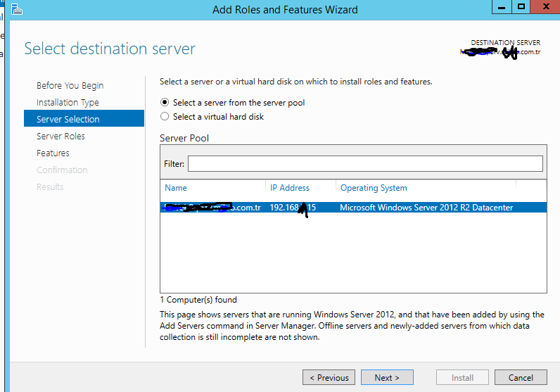
Task: Choose Select a virtual hard disk option
Action: click(x=212, y=117)
